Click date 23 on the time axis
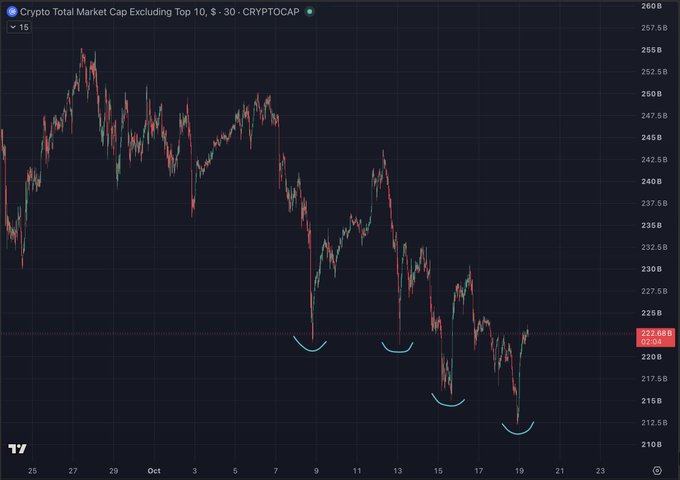Viewport: 680px width, 480px height. coord(600,470)
